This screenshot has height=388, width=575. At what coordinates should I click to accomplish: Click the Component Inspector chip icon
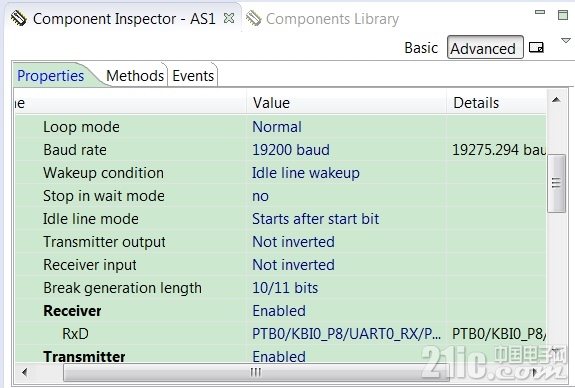tap(19, 18)
